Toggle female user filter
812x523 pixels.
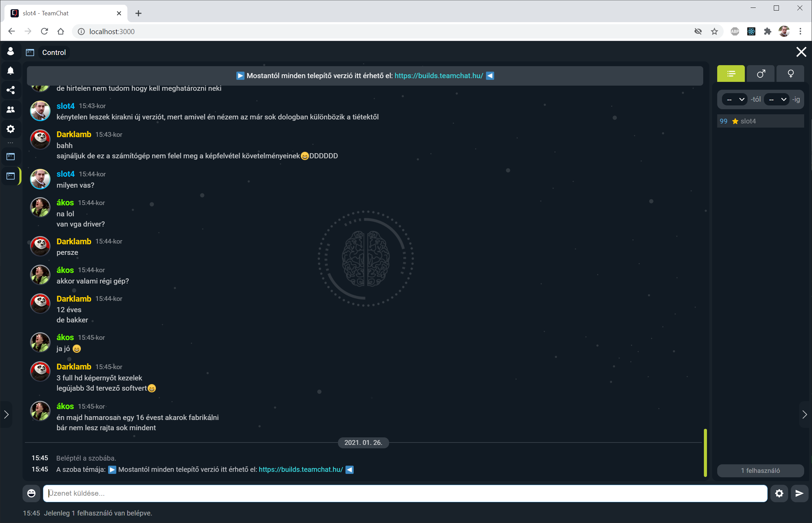pyautogui.click(x=791, y=74)
